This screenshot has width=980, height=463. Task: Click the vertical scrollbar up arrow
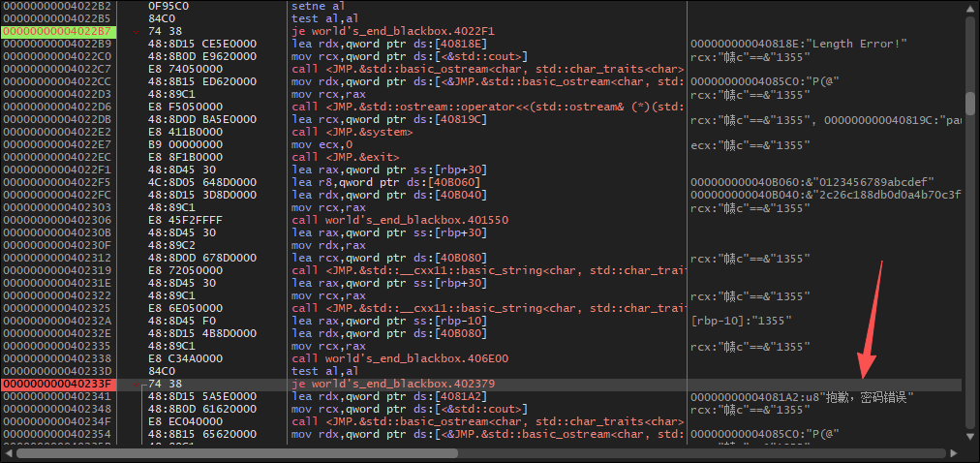tap(970, 8)
